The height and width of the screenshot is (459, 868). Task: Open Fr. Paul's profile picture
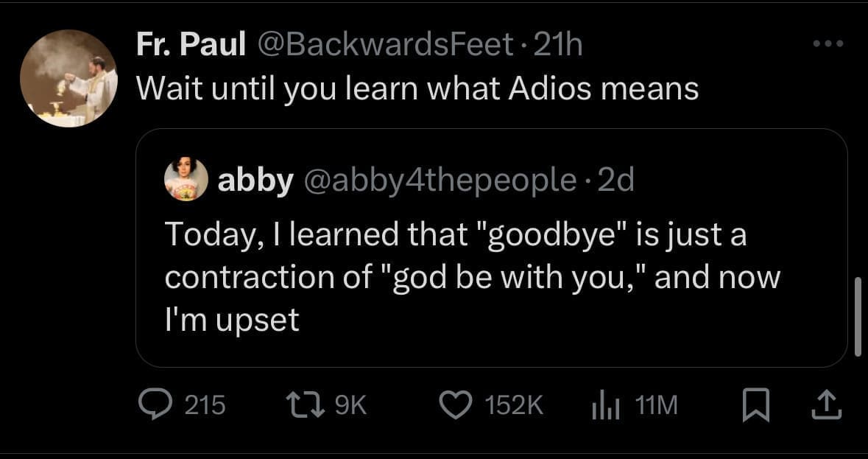(x=68, y=79)
